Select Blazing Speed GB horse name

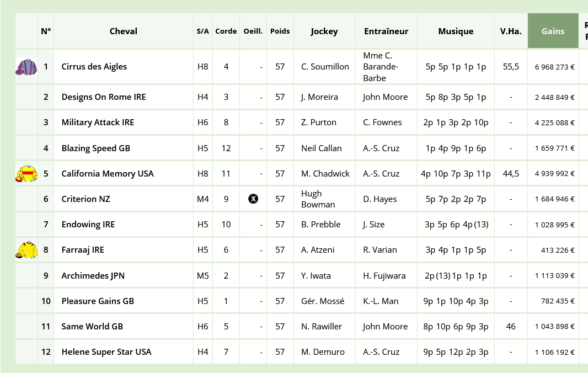[96, 148]
